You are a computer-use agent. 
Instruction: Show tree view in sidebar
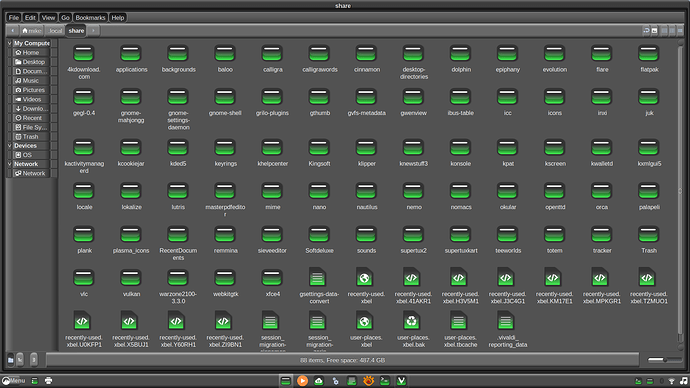(x=20, y=360)
